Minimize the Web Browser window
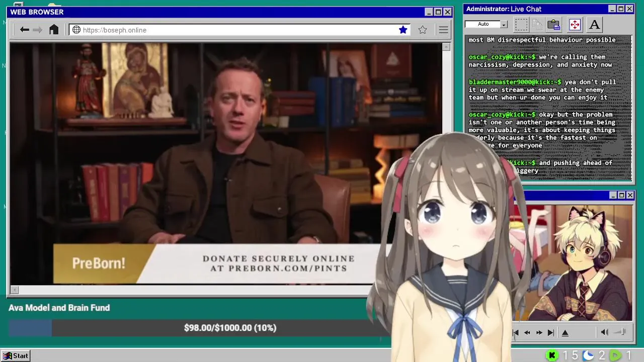The image size is (644, 362). click(x=429, y=12)
